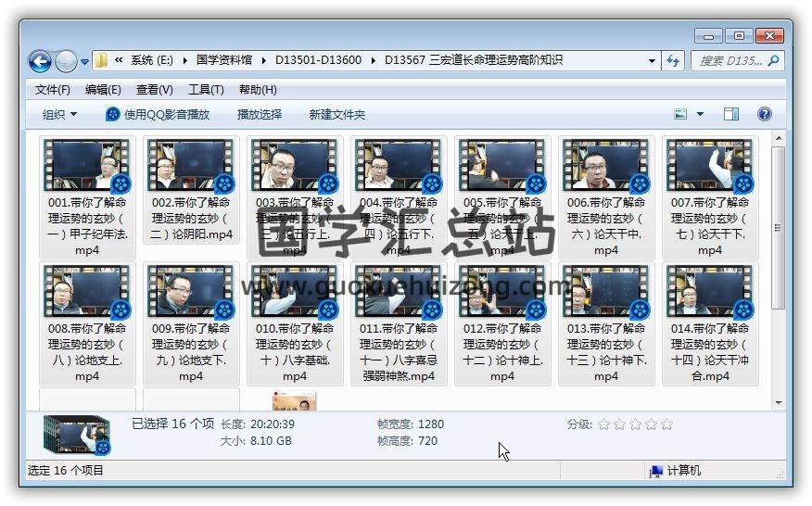Click the QQ影音 player icon in toolbar
Viewport: 812px width, 506px height.
click(113, 114)
